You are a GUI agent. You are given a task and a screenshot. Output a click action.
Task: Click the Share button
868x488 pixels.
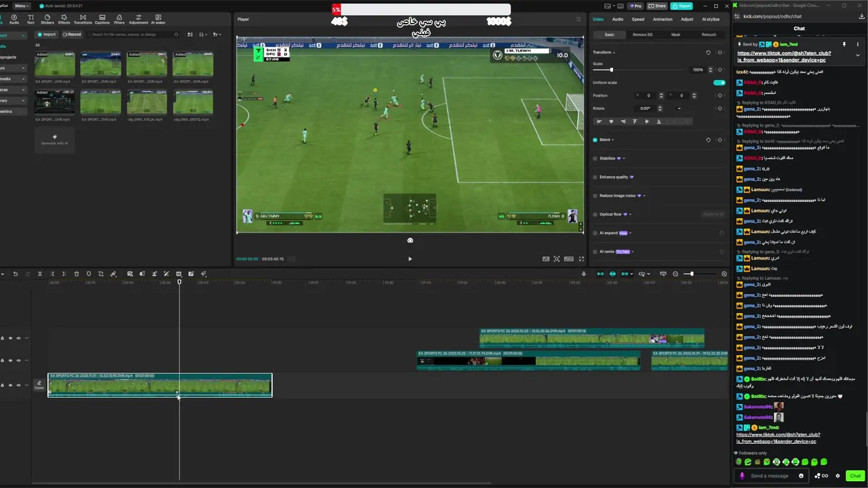click(x=657, y=5)
